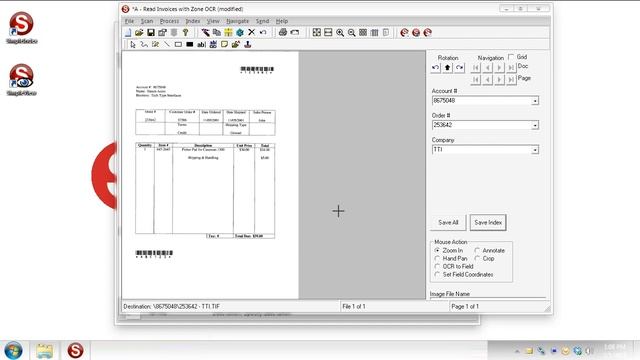Select the freehand squiggle annotation tool

144,44
